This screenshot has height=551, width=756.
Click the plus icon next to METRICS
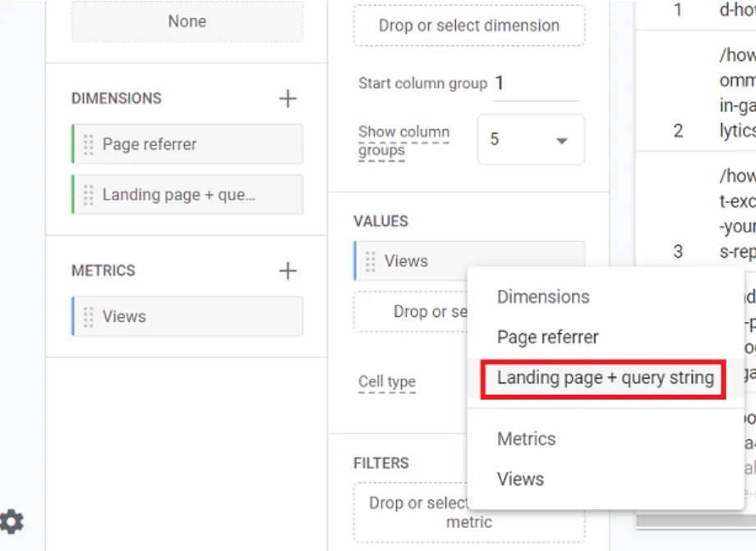[x=288, y=271]
